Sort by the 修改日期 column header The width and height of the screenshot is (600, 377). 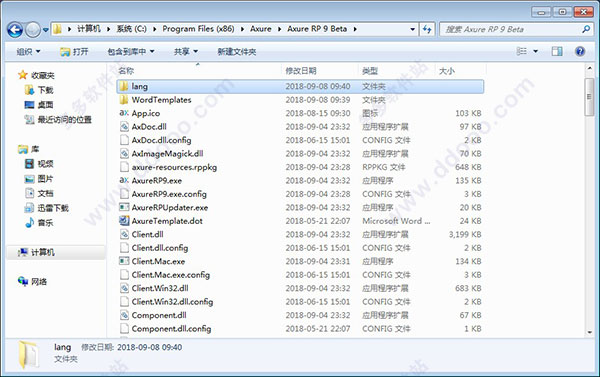(x=301, y=71)
